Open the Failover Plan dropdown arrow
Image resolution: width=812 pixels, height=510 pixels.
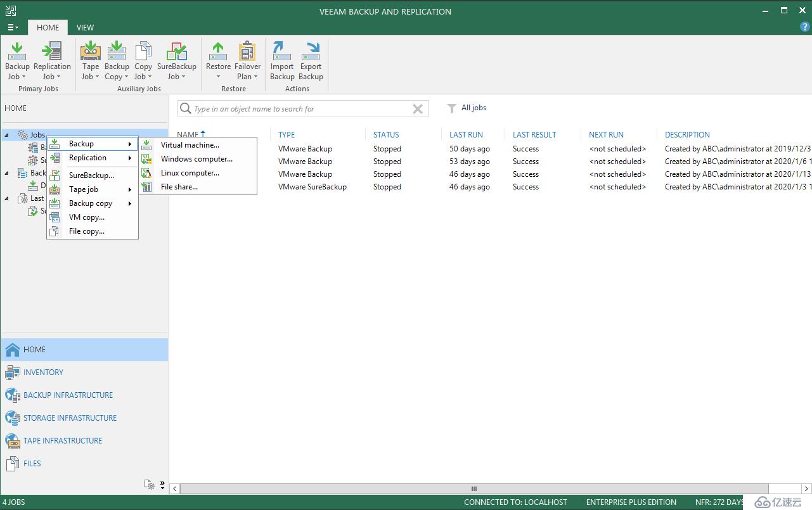tap(255, 77)
